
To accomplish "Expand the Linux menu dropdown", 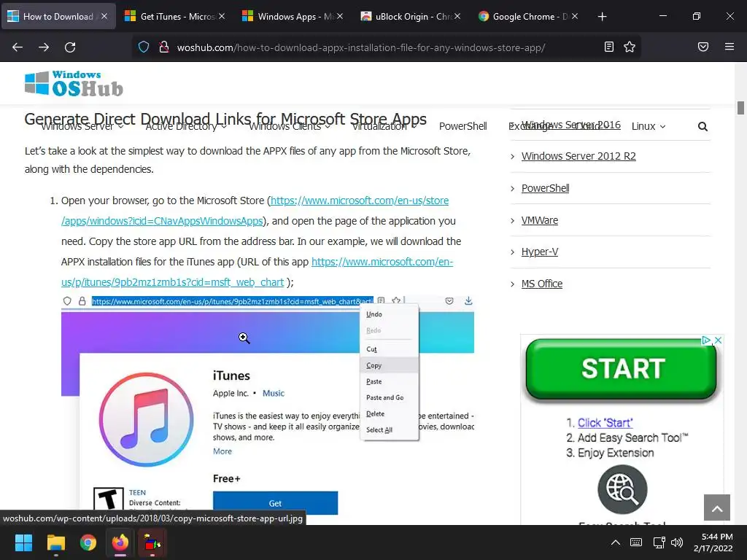I will pyautogui.click(x=649, y=126).
